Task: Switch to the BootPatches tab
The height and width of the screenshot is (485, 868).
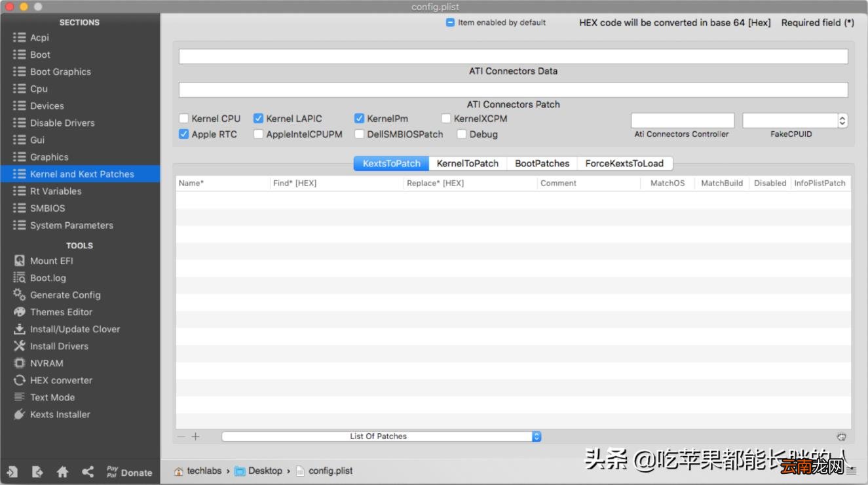Action: [x=542, y=163]
